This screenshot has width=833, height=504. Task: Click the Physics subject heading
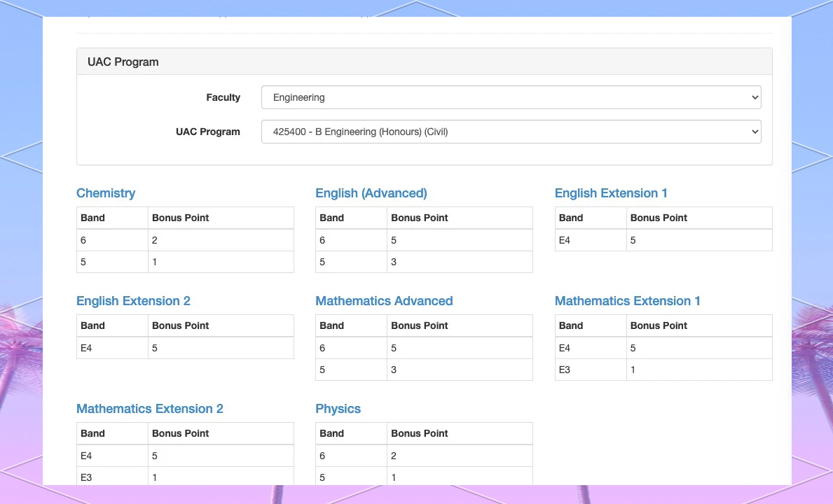338,409
